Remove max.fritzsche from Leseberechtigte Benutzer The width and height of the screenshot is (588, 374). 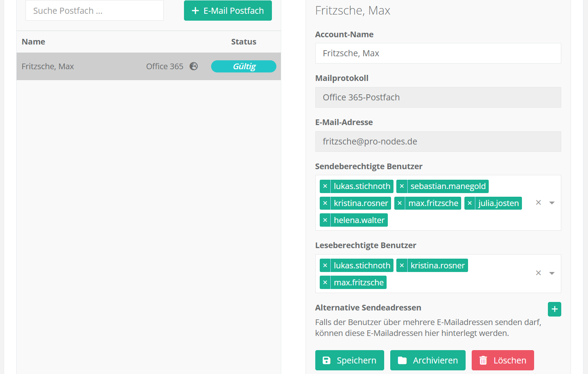[x=325, y=283]
